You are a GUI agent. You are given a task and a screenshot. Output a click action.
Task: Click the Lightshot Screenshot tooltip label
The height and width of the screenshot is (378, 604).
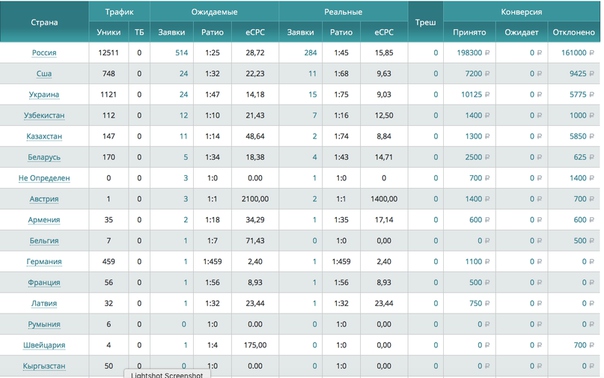pyautogui.click(x=167, y=375)
